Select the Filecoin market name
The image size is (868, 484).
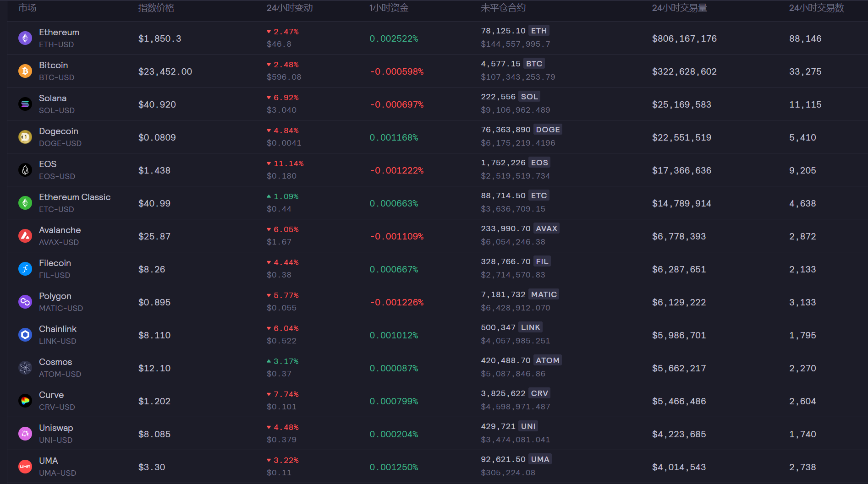coord(55,263)
